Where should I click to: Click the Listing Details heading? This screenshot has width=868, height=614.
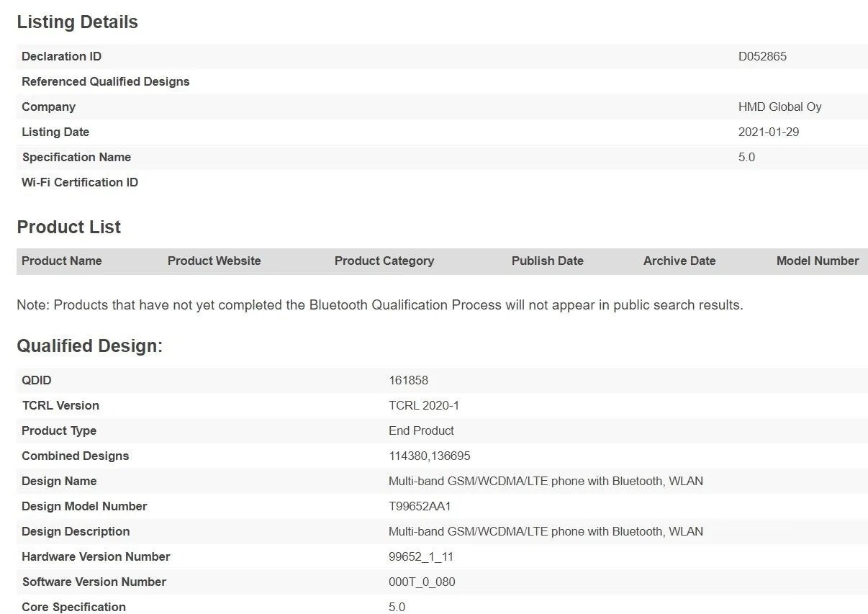click(77, 22)
